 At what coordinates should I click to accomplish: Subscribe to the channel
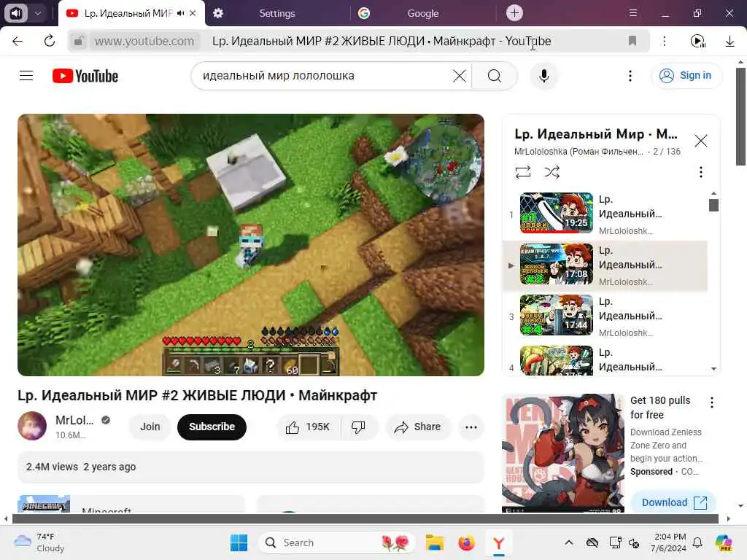tap(212, 427)
